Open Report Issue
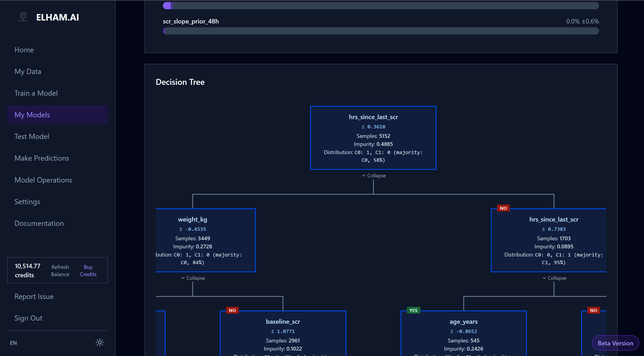 tap(34, 296)
